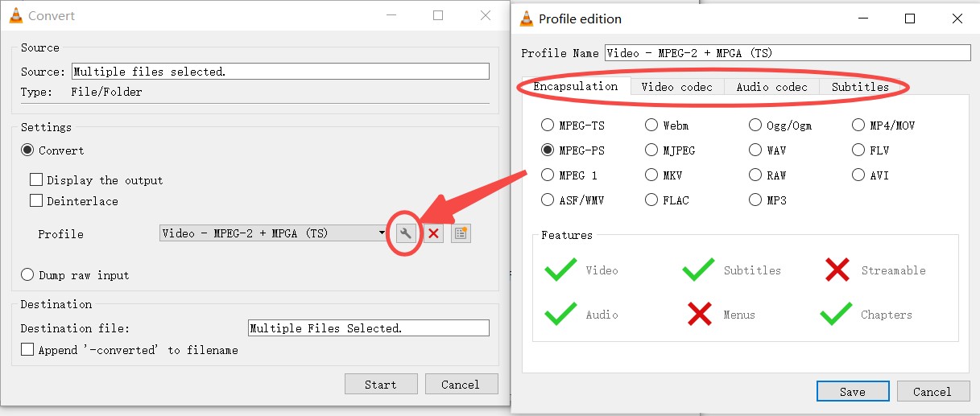This screenshot has width=980, height=416.
Task: Click the Profile Name text field
Action: click(x=788, y=53)
